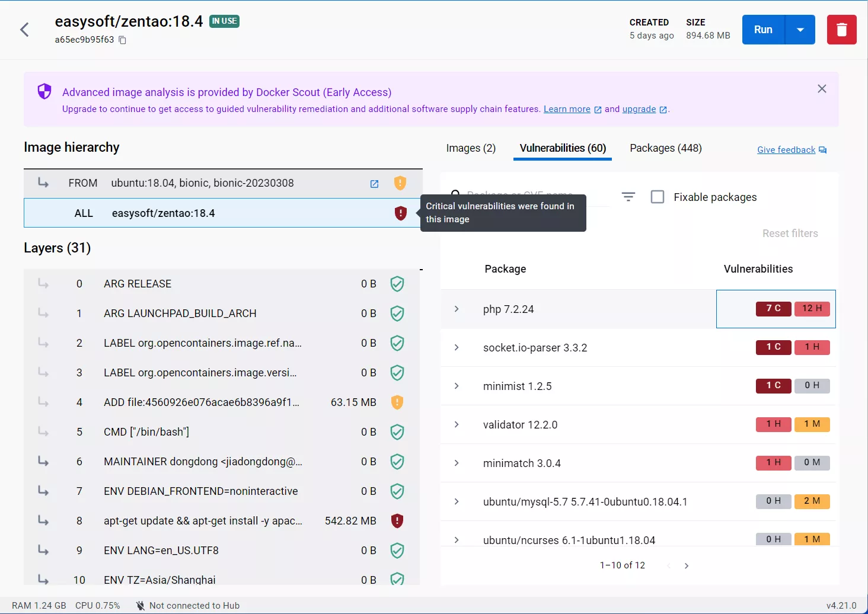Click the orange warning shield on the ubuntu:18.04 row

[400, 183]
